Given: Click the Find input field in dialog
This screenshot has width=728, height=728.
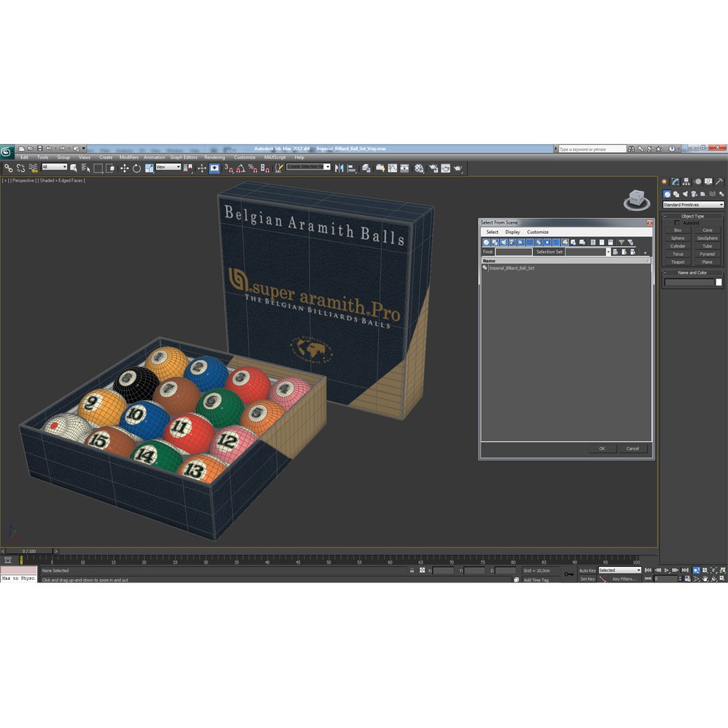Looking at the screenshot, I should point(514,251).
